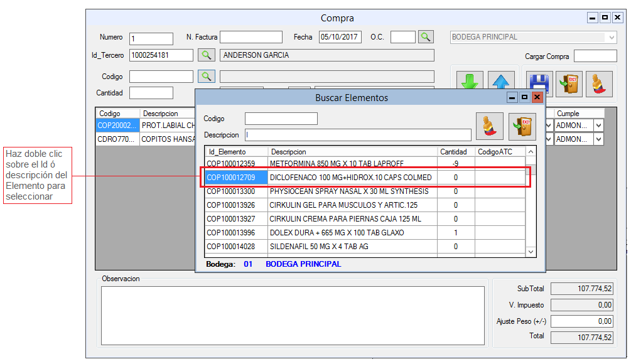Exit the Buscar Elementos dialog via door icon
This screenshot has height=364, width=631.
[522, 126]
